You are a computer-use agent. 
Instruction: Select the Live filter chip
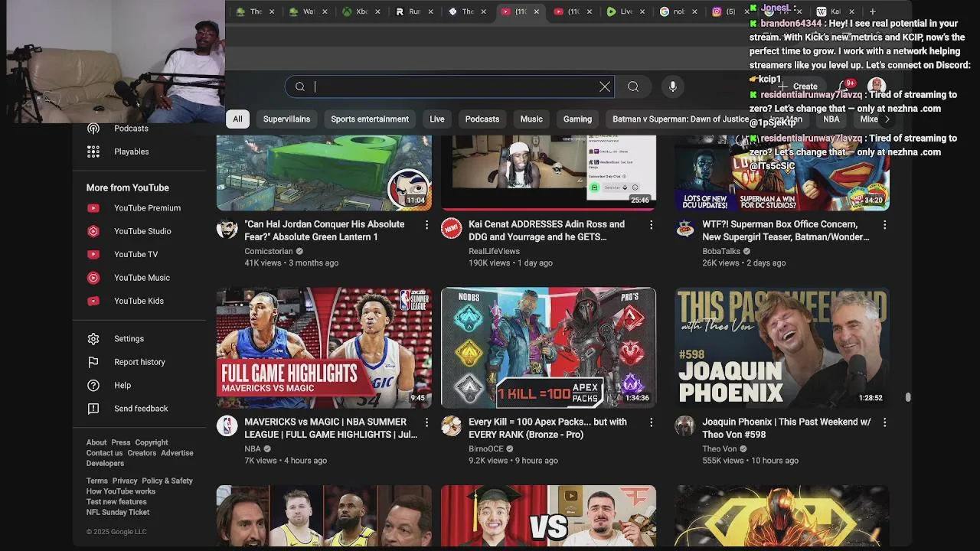[437, 119]
